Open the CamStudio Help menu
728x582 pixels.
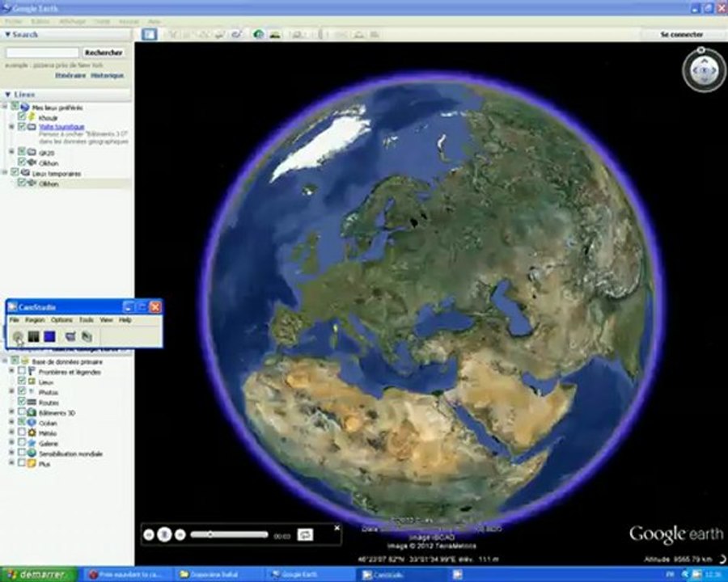point(125,320)
